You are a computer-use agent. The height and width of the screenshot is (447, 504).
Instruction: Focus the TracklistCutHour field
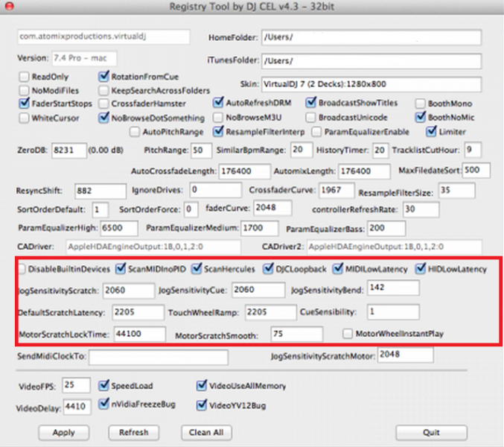click(x=473, y=150)
